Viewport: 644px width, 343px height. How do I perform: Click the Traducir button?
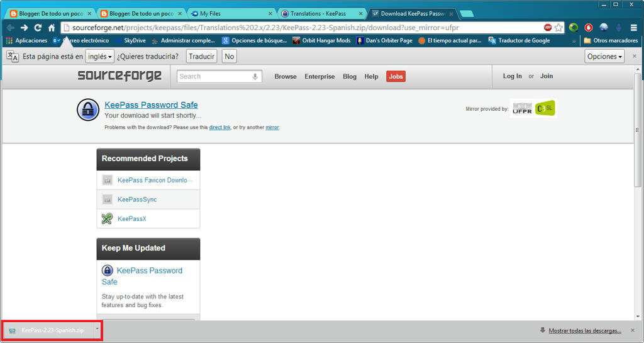point(202,56)
